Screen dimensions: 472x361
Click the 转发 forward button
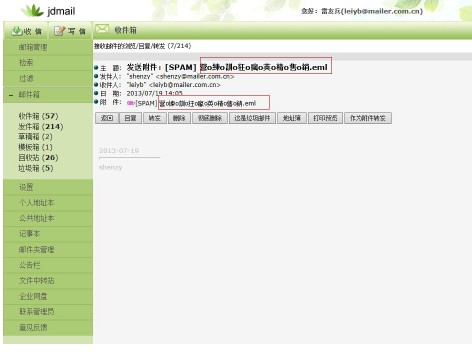pos(155,118)
